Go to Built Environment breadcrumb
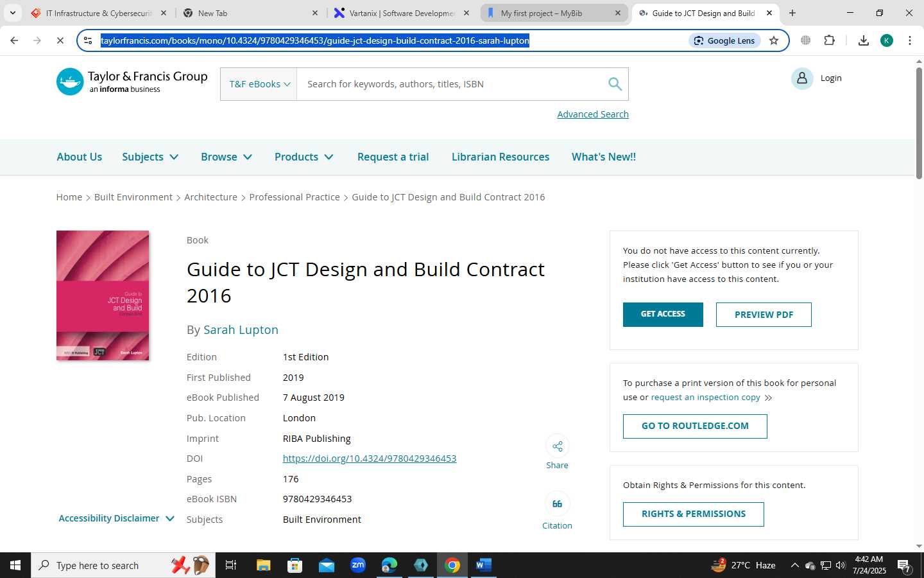 (x=133, y=197)
